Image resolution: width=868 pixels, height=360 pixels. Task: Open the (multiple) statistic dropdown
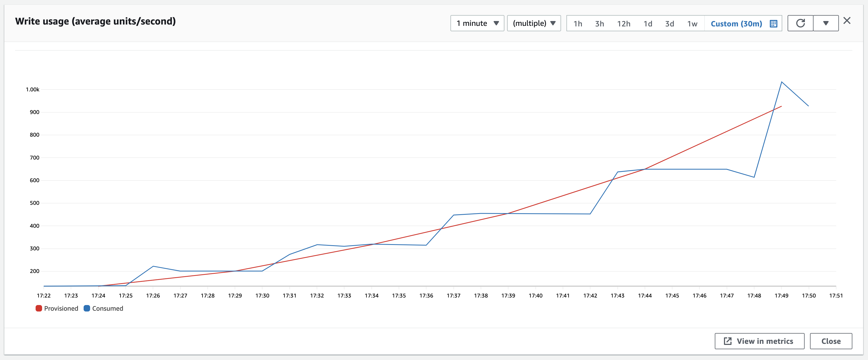tap(534, 23)
